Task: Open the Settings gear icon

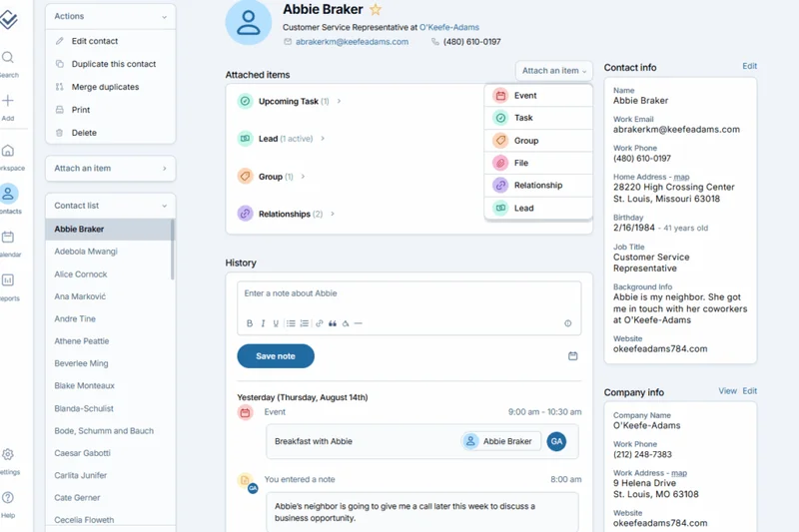Action: coord(8,454)
